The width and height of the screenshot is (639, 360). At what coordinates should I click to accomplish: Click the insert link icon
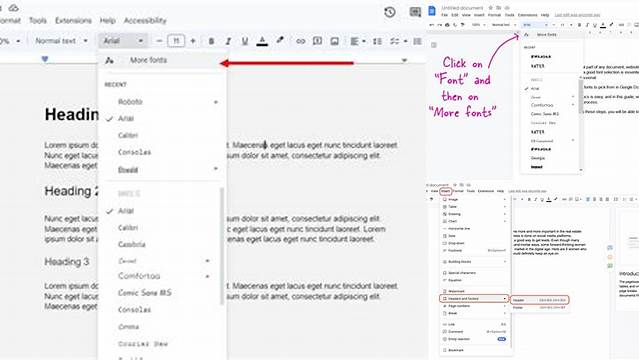pyautogui.click(x=300, y=41)
